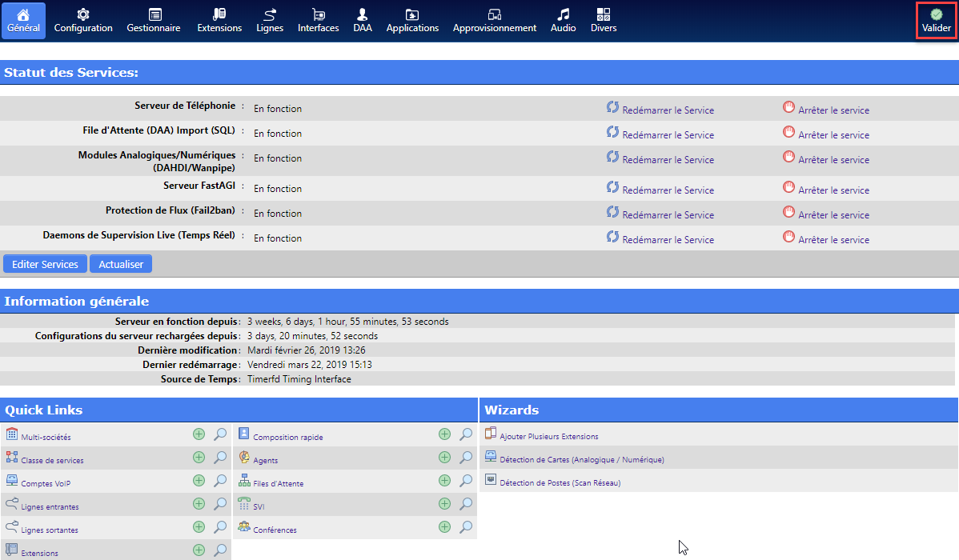This screenshot has width=959, height=560.
Task: Open the Interfaces menu
Action: pyautogui.click(x=318, y=21)
